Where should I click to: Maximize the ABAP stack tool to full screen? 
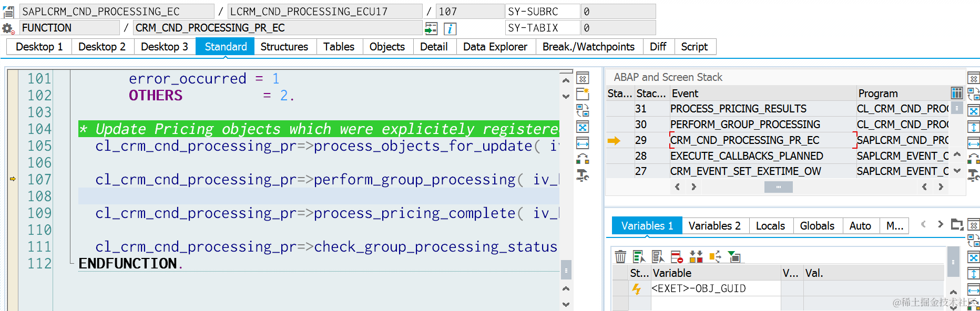(974, 111)
